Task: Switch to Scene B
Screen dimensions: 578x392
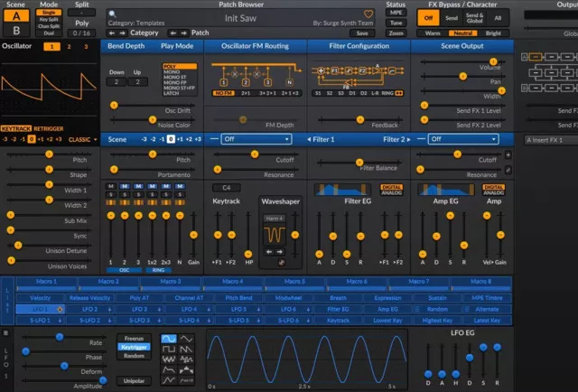Action: tap(14, 31)
